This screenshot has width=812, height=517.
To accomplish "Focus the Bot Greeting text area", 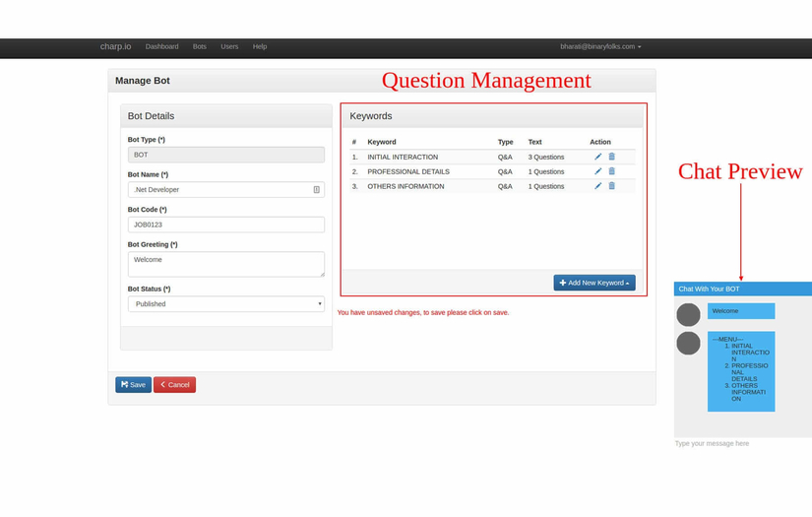I will 226,264.
